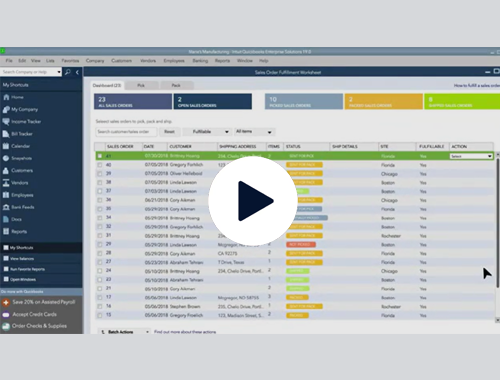The width and height of the screenshot is (500, 380).
Task: Tick checkbox for sales order 41
Action: pyautogui.click(x=99, y=156)
